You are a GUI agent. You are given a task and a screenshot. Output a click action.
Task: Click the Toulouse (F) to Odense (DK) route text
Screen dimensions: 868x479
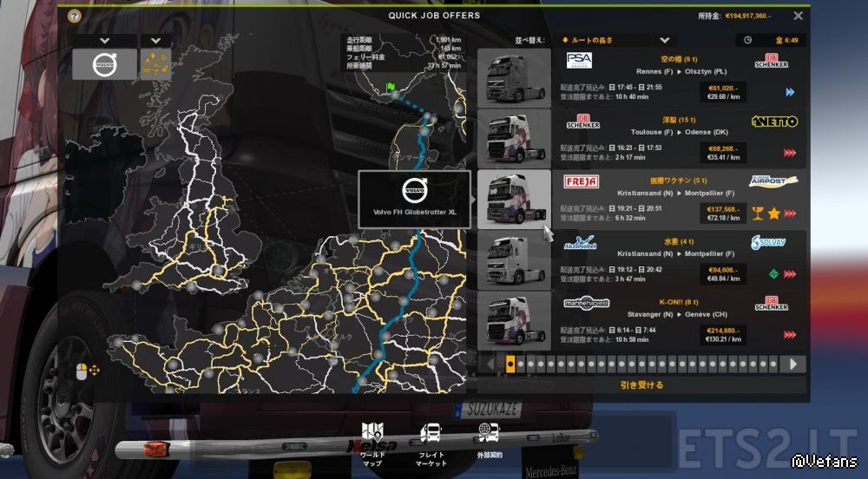680,132
